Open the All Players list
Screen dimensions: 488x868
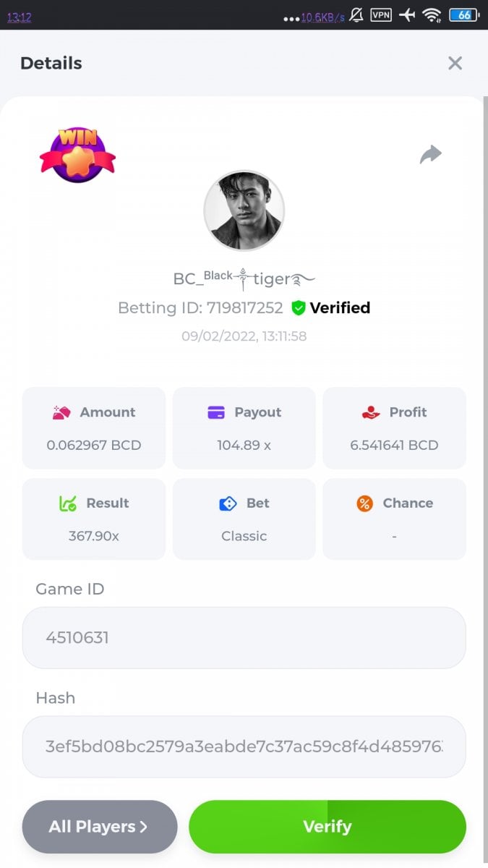pyautogui.click(x=99, y=827)
